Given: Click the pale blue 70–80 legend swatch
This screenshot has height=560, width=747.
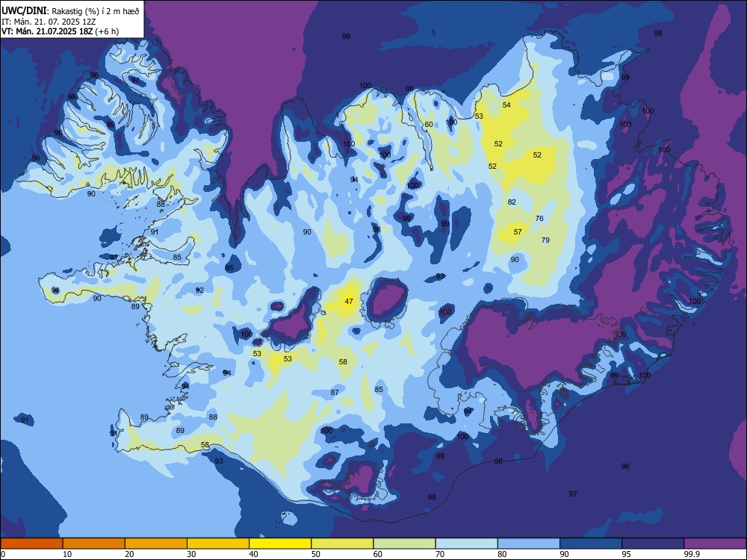Looking at the screenshot, I should pyautogui.click(x=467, y=544).
